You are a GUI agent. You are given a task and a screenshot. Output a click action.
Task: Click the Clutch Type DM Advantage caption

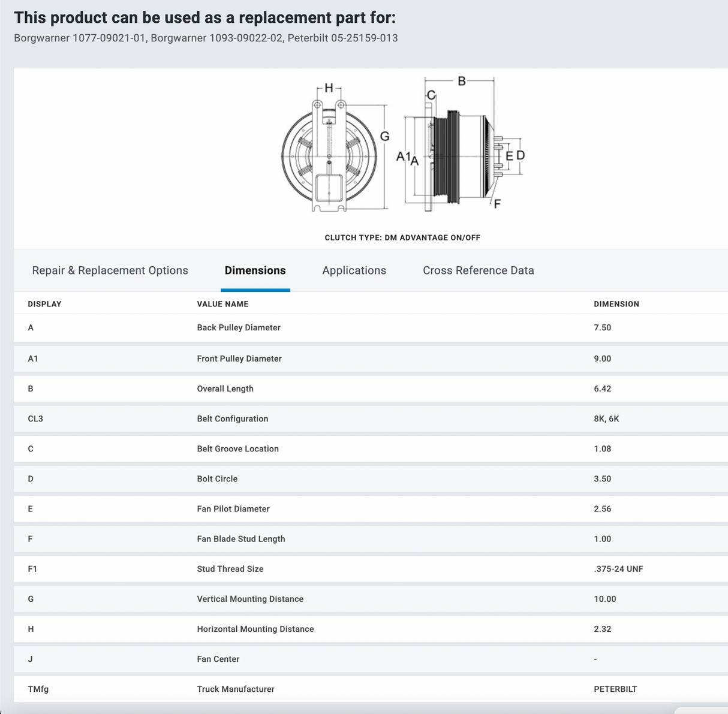[402, 237]
